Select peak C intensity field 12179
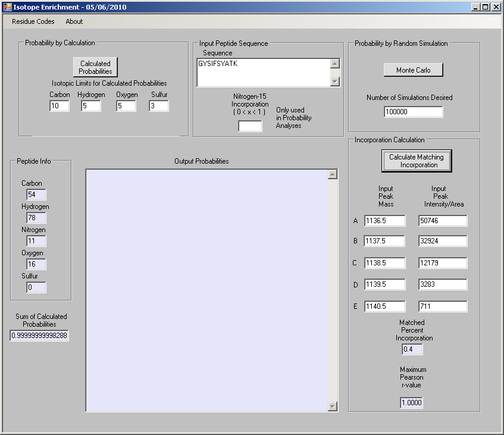The image size is (504, 435). 443,262
